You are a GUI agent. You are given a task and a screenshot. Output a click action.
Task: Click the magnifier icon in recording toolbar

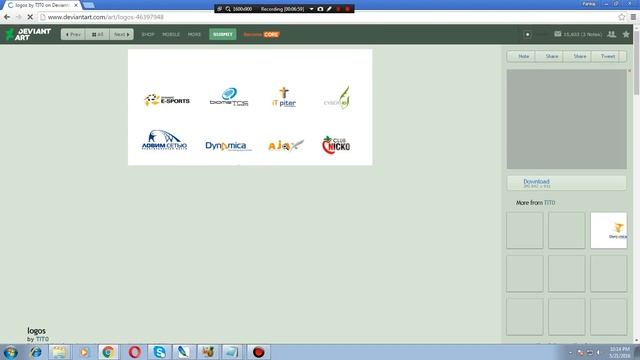[x=228, y=9]
